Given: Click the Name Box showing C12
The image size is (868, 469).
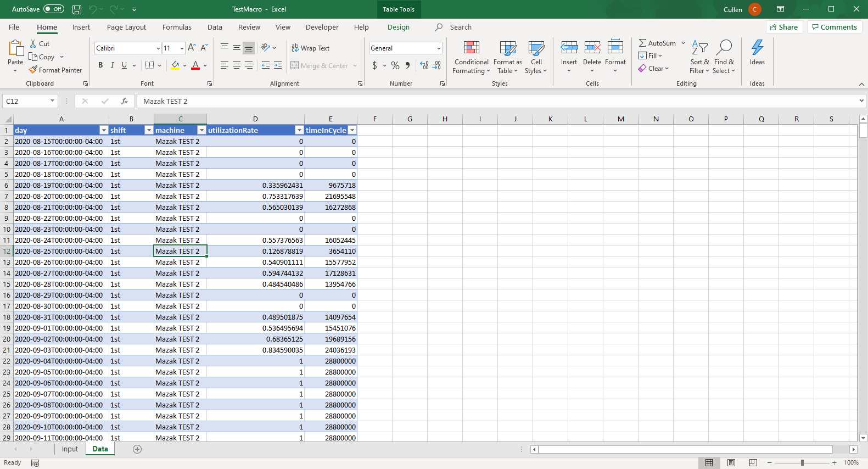Looking at the screenshot, I should [27, 101].
